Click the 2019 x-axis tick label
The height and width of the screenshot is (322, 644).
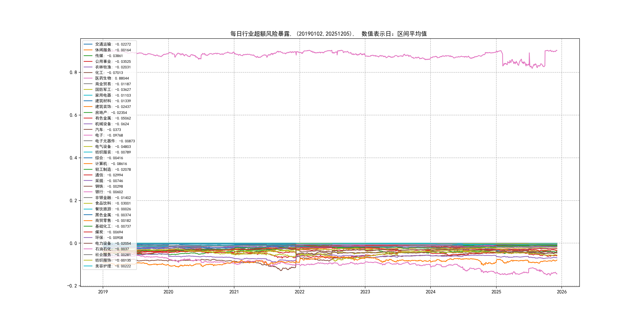[x=103, y=292]
